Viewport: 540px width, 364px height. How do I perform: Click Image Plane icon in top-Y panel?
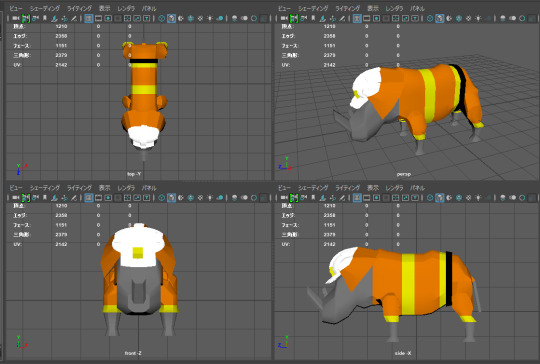tap(54, 18)
